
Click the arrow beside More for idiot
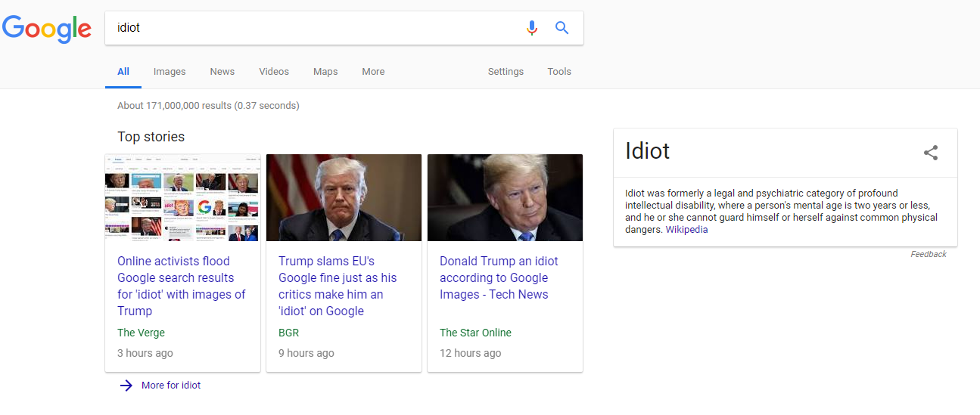tap(126, 386)
